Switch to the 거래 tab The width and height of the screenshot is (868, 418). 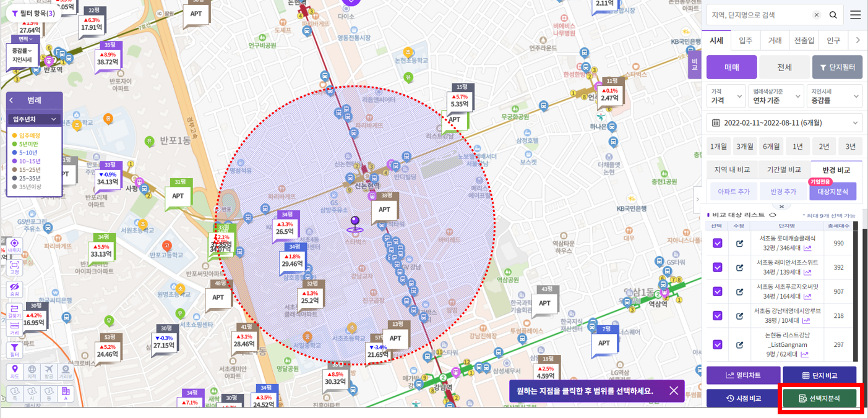tap(775, 40)
